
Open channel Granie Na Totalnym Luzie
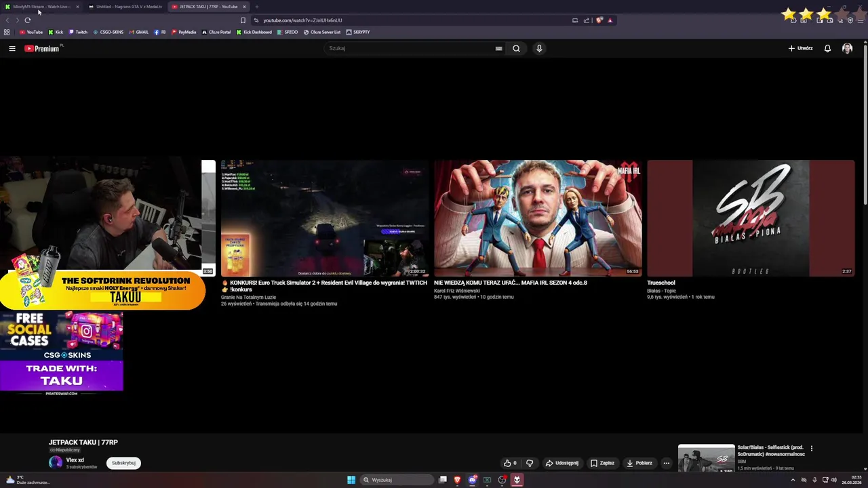tap(248, 297)
